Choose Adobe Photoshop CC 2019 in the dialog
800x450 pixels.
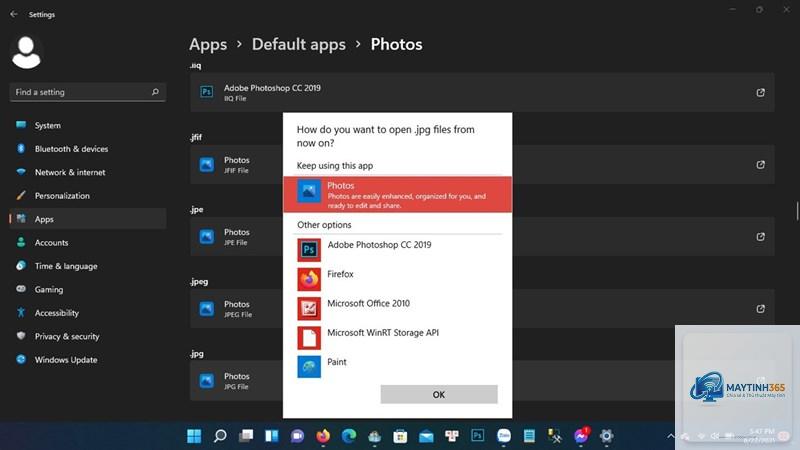pos(397,249)
